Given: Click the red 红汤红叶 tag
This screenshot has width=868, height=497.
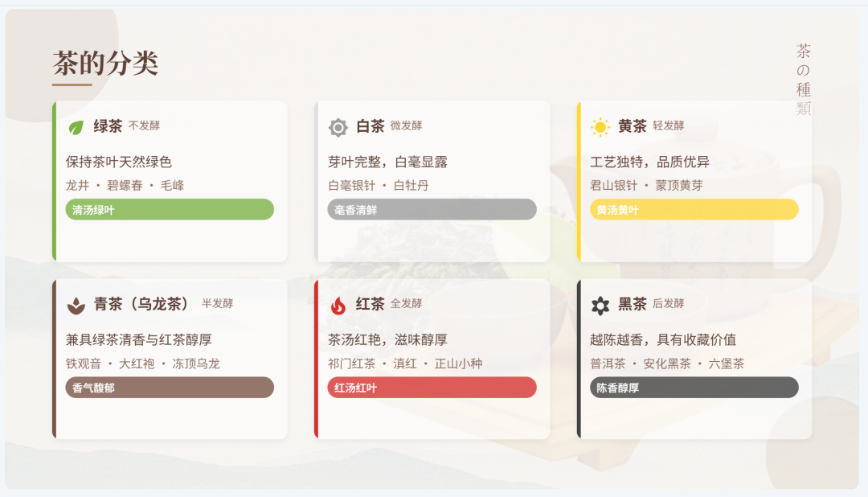Looking at the screenshot, I should [x=432, y=388].
